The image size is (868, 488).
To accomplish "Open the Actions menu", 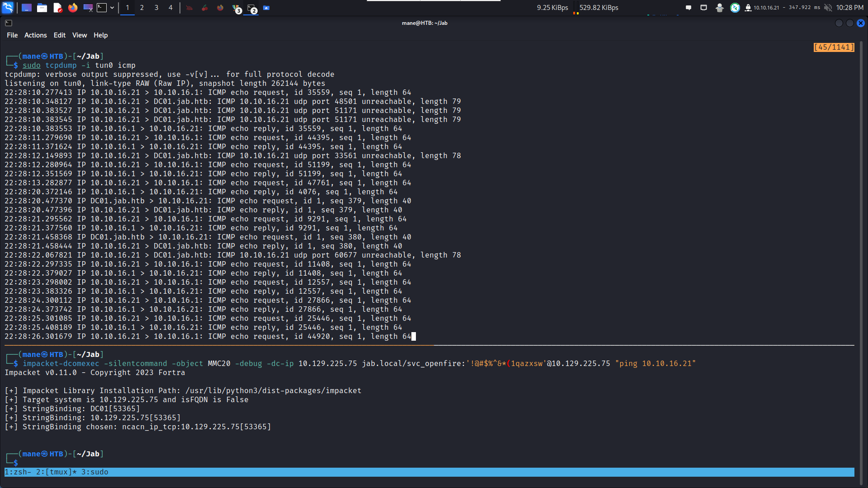I will 35,35.
